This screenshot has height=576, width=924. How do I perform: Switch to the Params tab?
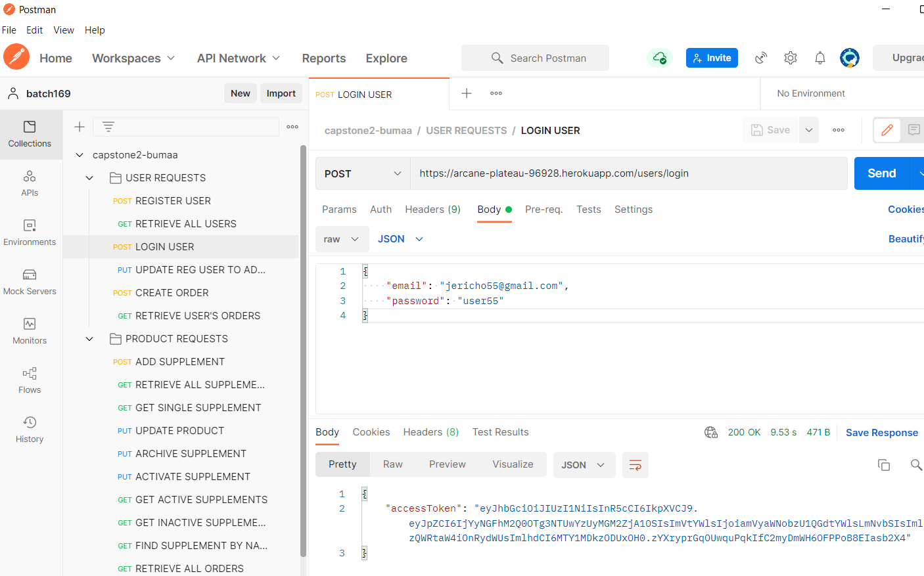click(x=339, y=210)
